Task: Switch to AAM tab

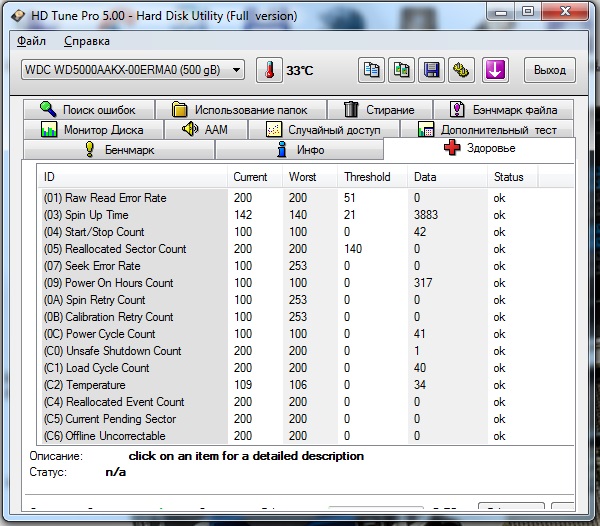Action: pos(205,130)
